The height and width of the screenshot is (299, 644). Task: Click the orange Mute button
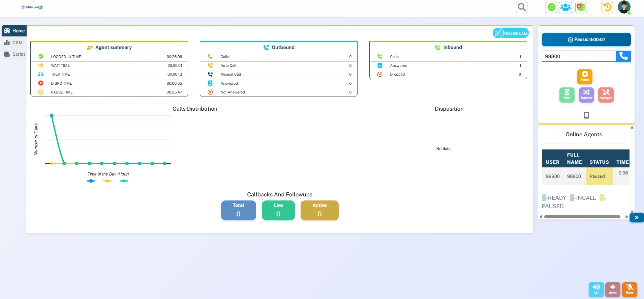(x=630, y=289)
